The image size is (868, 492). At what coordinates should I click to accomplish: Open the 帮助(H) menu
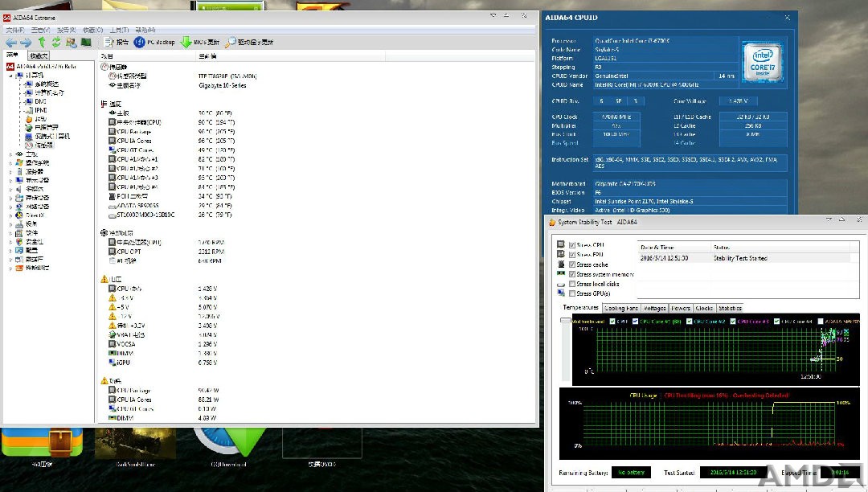pyautogui.click(x=145, y=30)
